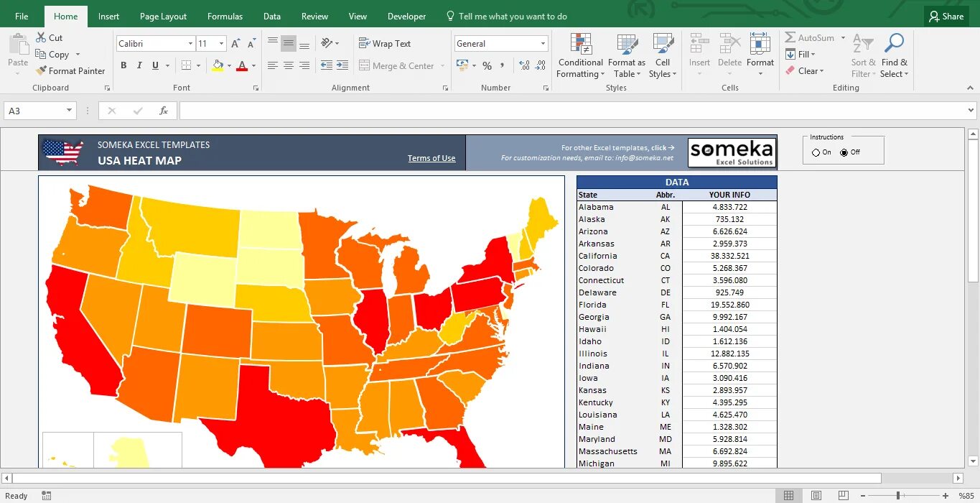Open the Find & Select menu

coord(895,55)
